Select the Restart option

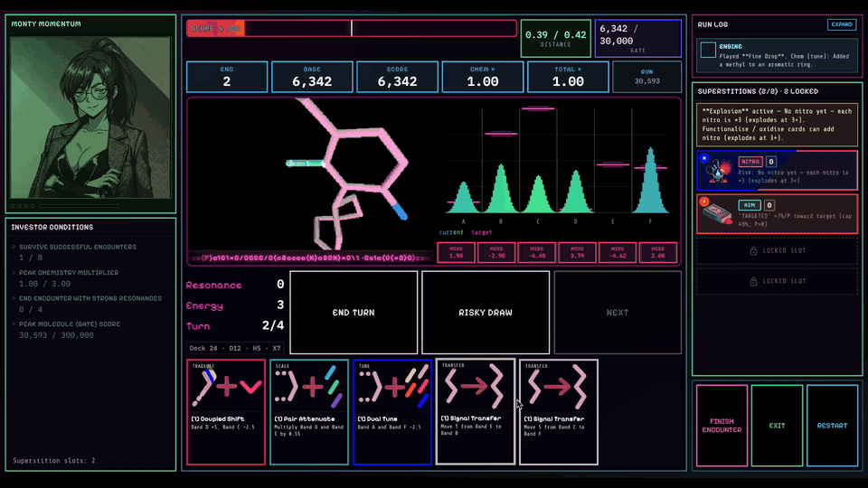[x=832, y=426]
